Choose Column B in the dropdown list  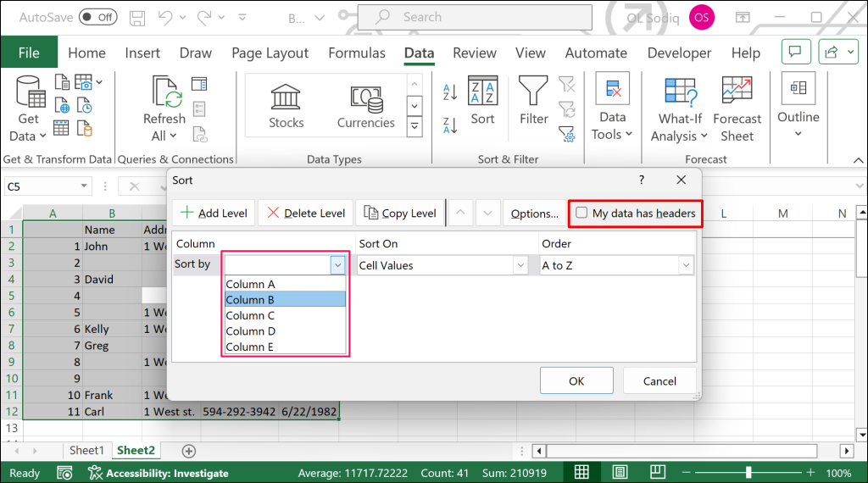click(285, 300)
